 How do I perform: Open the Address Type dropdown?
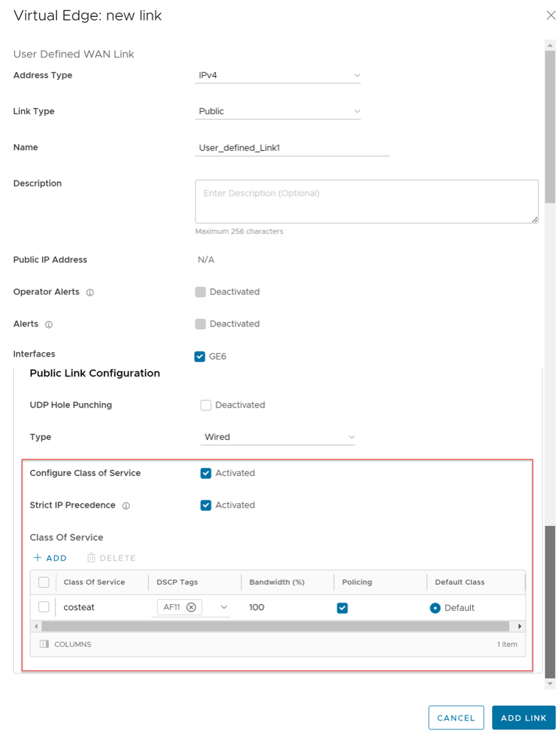tap(278, 75)
